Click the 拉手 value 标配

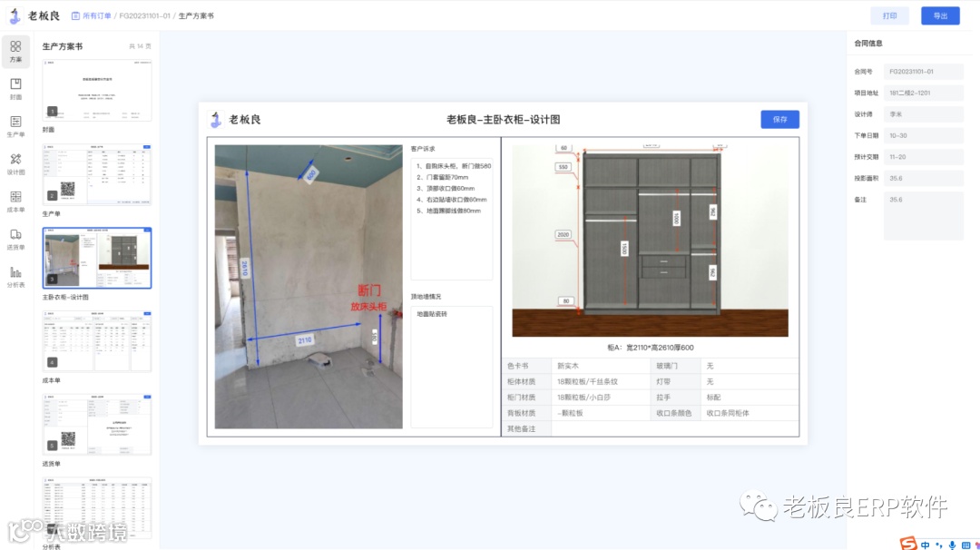[714, 397]
